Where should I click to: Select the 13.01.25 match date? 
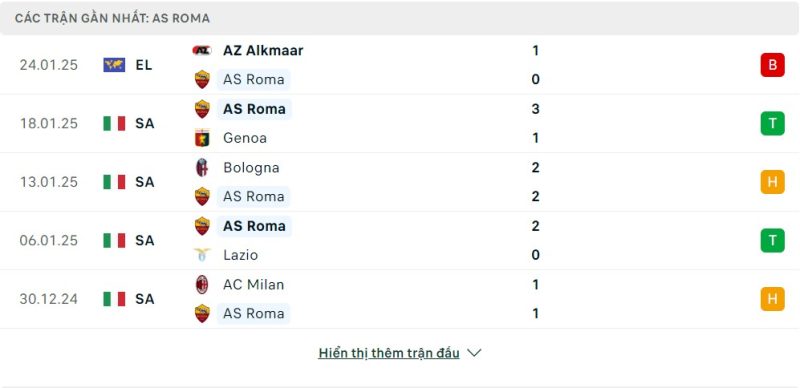coord(48,182)
